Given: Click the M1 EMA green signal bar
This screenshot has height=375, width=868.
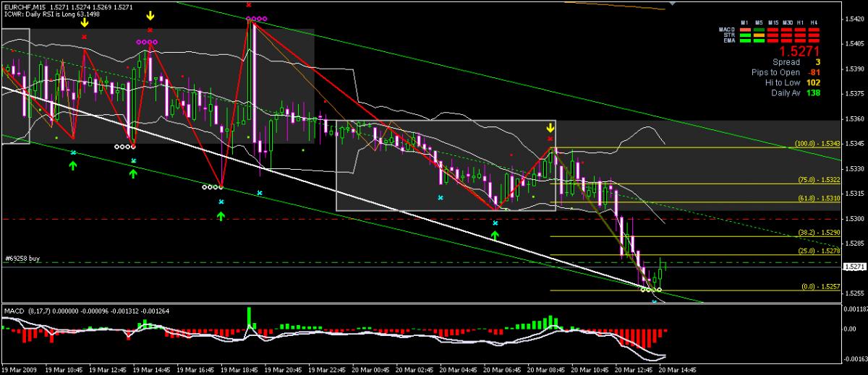Looking at the screenshot, I should (x=745, y=40).
